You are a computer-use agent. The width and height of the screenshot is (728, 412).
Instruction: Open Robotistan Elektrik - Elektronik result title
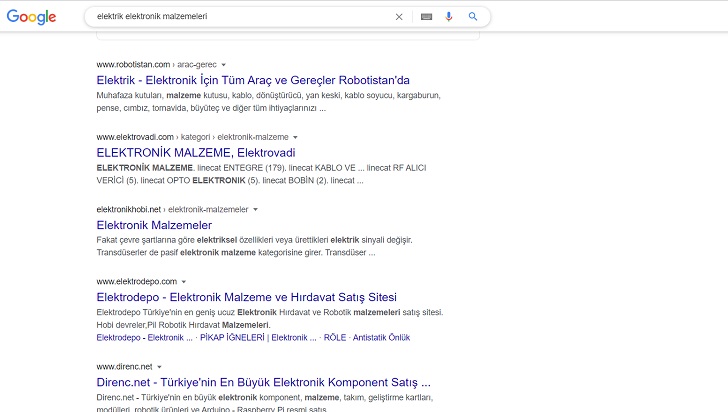[x=253, y=80]
